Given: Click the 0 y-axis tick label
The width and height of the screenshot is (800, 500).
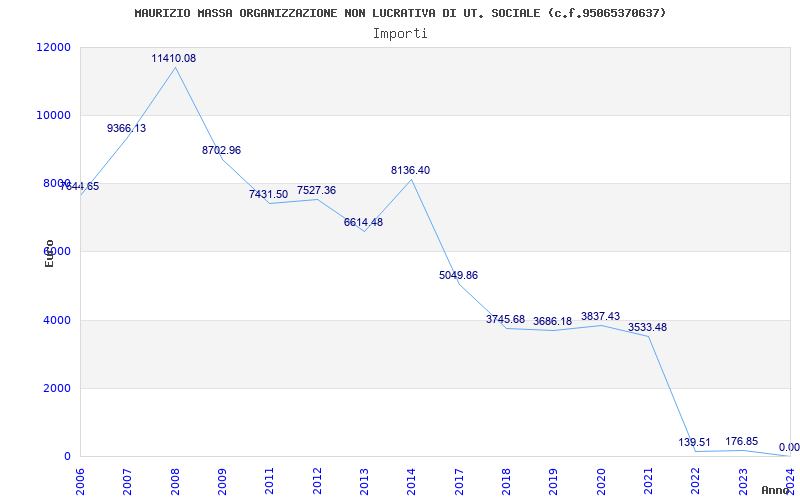Looking at the screenshot, I should tap(67, 456).
